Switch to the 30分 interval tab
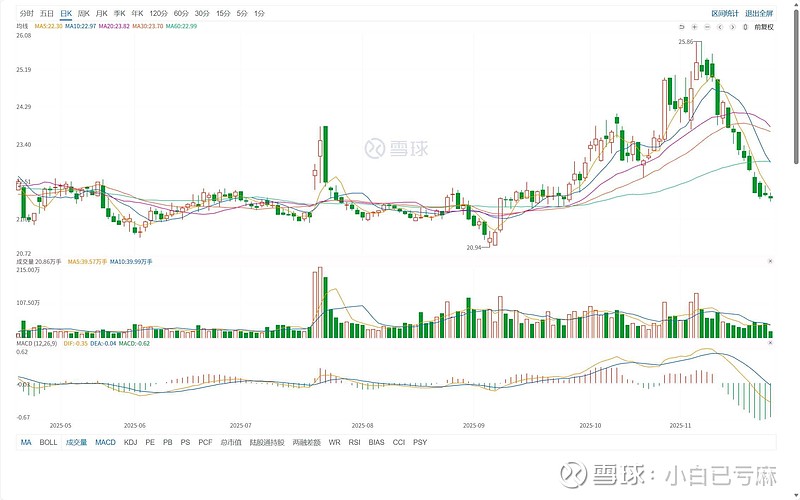The width and height of the screenshot is (800, 500). click(x=202, y=13)
